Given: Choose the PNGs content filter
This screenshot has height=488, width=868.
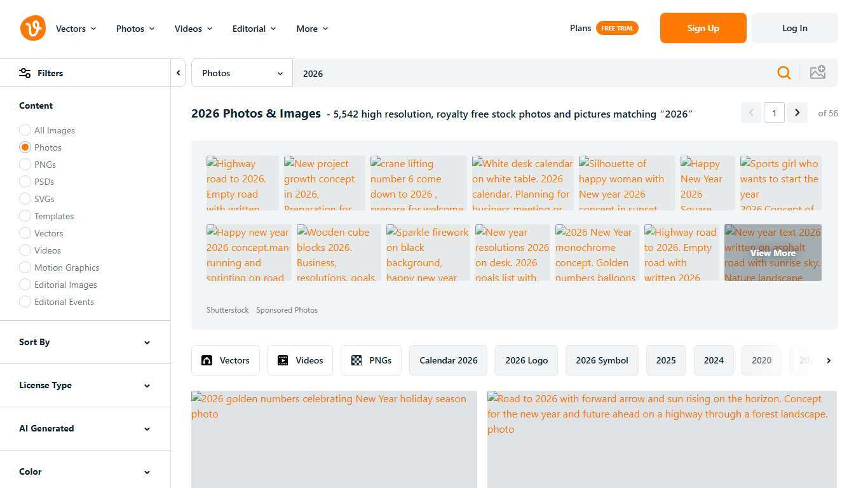Looking at the screenshot, I should (x=25, y=165).
